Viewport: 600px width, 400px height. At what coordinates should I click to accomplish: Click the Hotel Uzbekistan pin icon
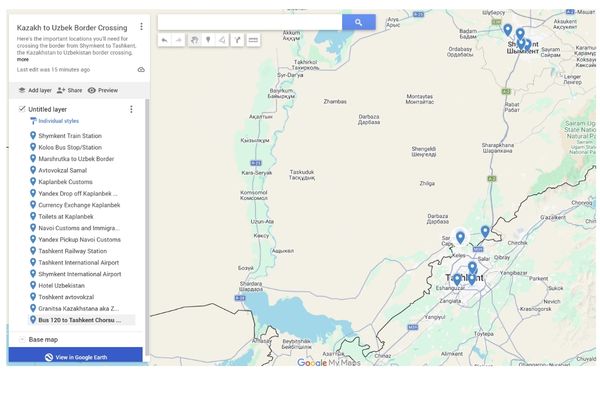click(33, 285)
